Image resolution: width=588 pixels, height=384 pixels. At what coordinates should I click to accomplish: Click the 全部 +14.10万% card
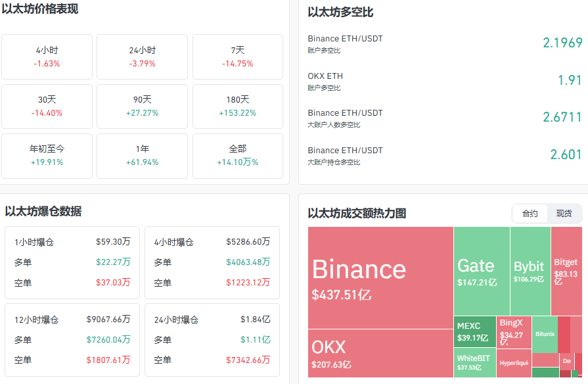pyautogui.click(x=238, y=156)
